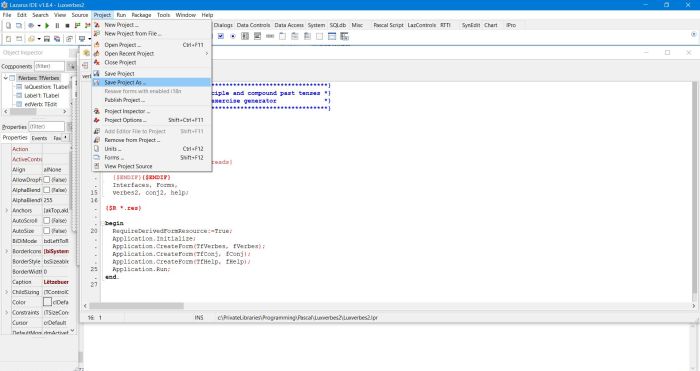Viewport: 700px width, 371px height.
Task: Toggle AllowDropFiles checkbox
Action: [x=46, y=179]
